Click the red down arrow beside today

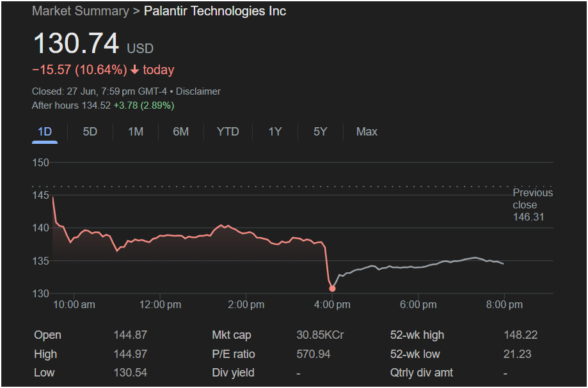(x=134, y=70)
